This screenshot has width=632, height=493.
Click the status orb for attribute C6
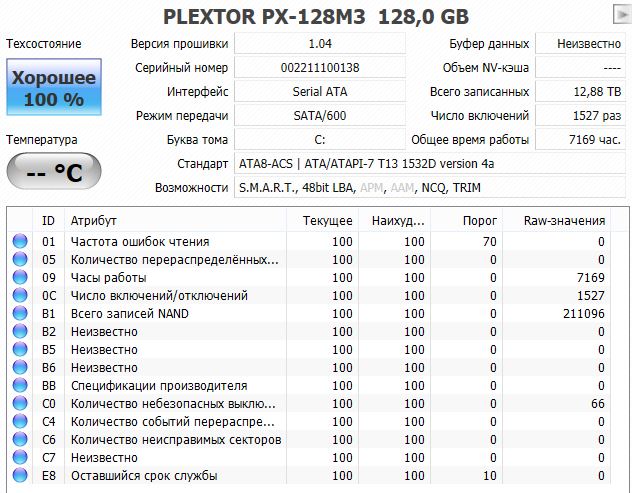[x=19, y=439]
